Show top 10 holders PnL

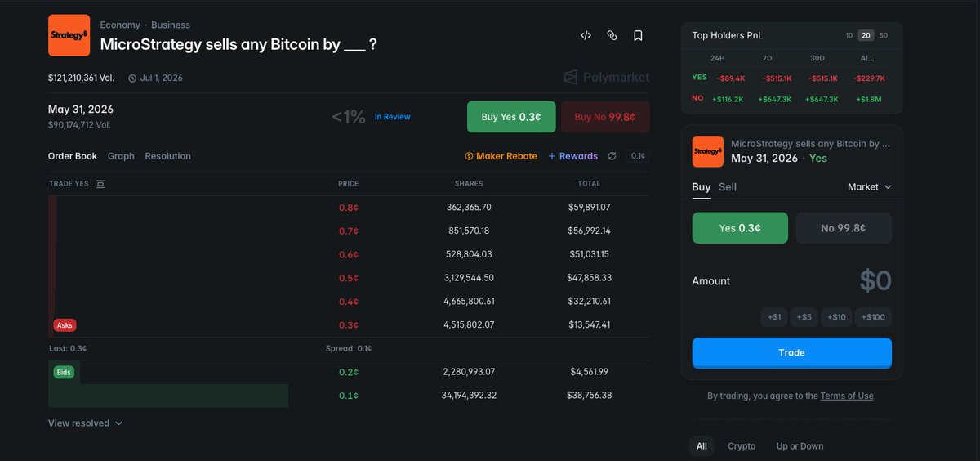[849, 35]
